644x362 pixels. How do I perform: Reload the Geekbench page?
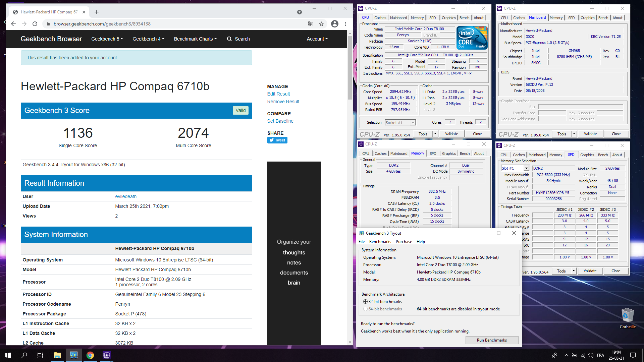pos(35,24)
